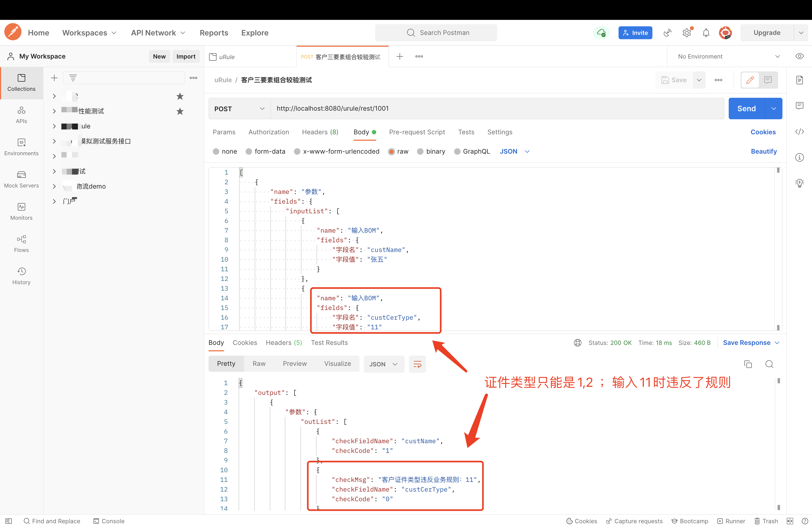The image size is (812, 527).
Task: Click the response search magnifier icon
Action: tap(769, 364)
